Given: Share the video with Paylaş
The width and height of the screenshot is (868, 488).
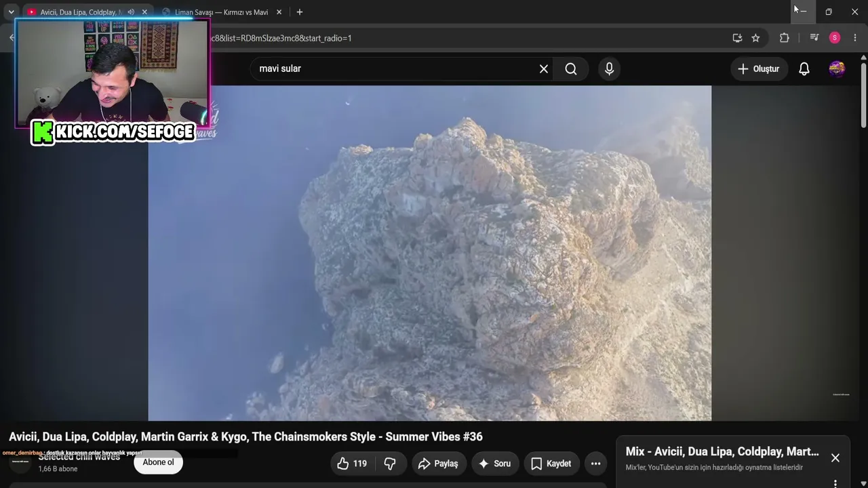Looking at the screenshot, I should 438,464.
